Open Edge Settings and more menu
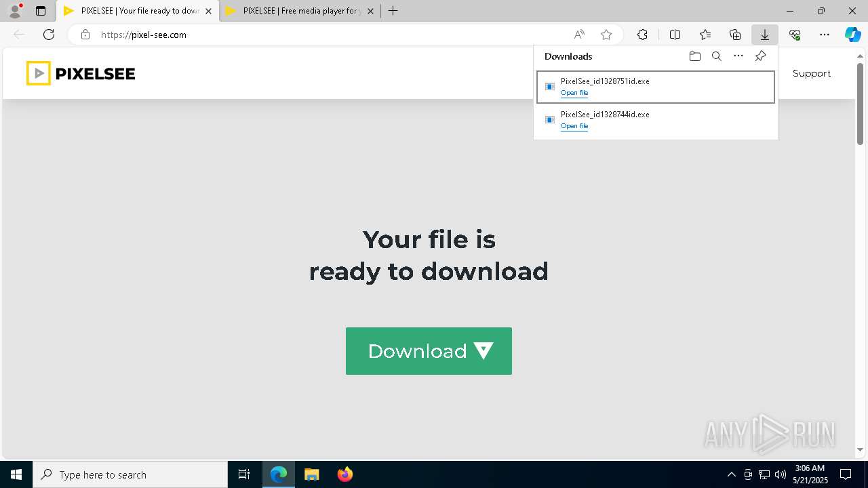The height and width of the screenshot is (488, 868). 825,35
